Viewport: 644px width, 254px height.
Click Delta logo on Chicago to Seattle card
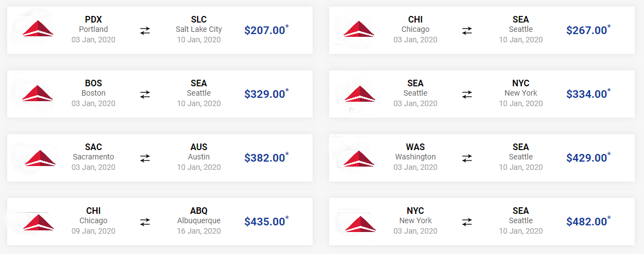358,29
